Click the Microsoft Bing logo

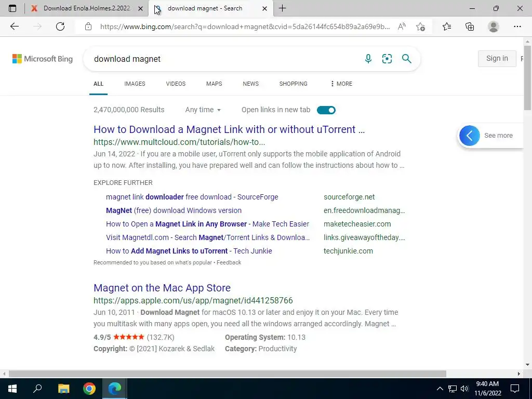point(43,59)
